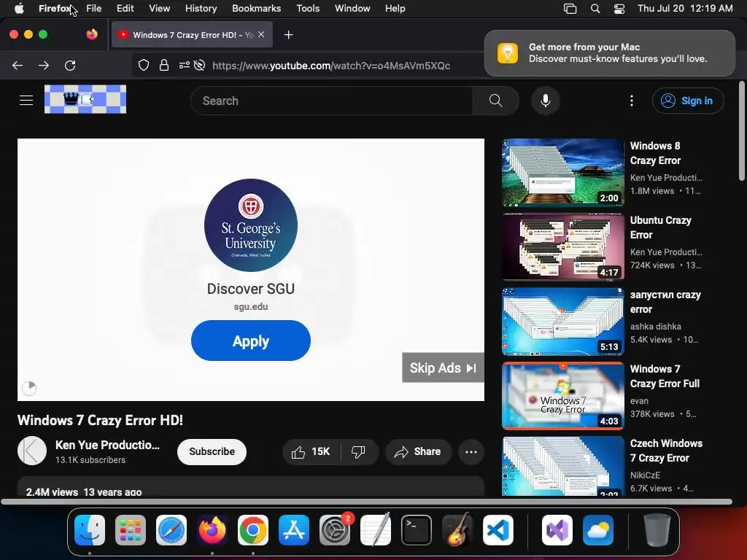Open Ken Yue Productions channel name

tap(107, 445)
